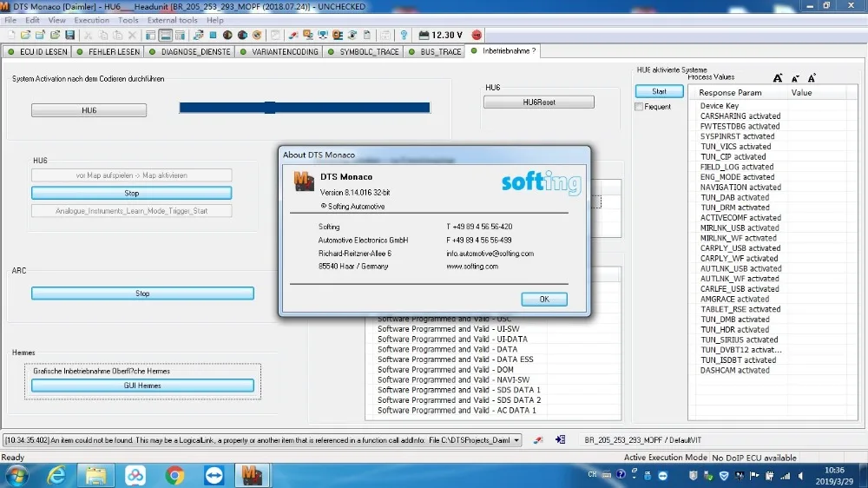The width and height of the screenshot is (868, 488).
Task: Open the www.softing.com link
Action: [472, 267]
